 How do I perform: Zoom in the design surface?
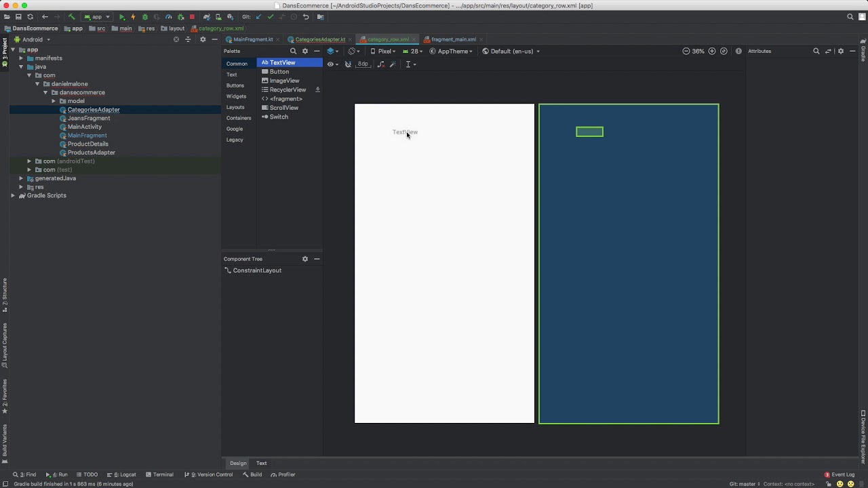(x=712, y=51)
